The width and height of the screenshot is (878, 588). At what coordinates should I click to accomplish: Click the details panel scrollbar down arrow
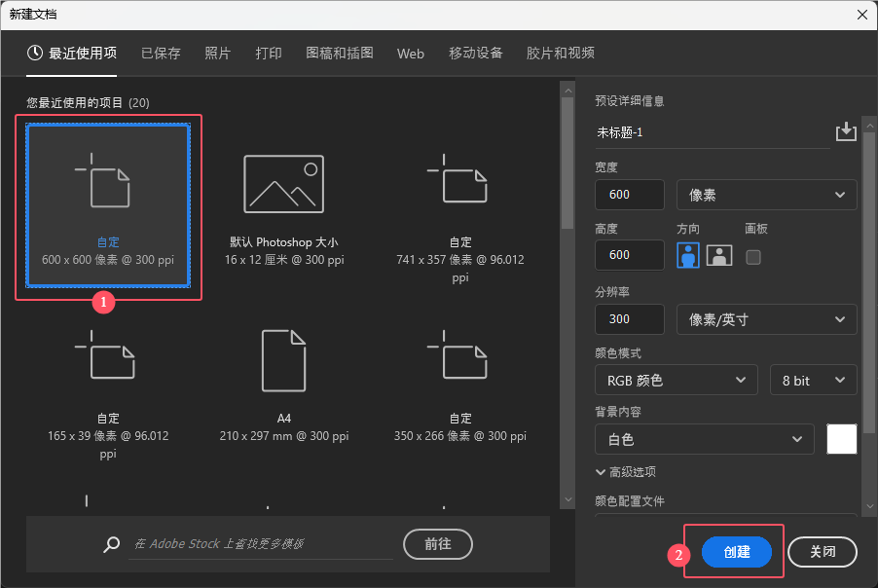(x=869, y=506)
